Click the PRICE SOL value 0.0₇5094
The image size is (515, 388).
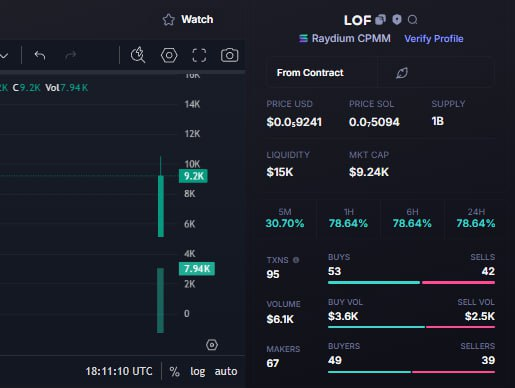tap(374, 122)
